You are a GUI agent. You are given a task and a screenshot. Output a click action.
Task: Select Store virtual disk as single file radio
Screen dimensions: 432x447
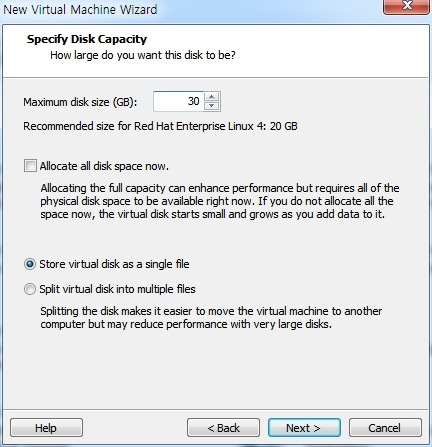pos(30,264)
